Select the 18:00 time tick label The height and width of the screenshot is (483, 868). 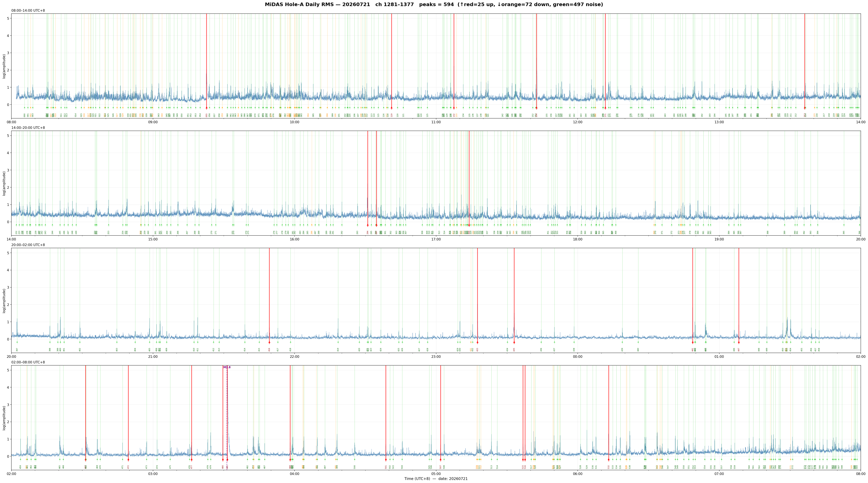point(577,239)
